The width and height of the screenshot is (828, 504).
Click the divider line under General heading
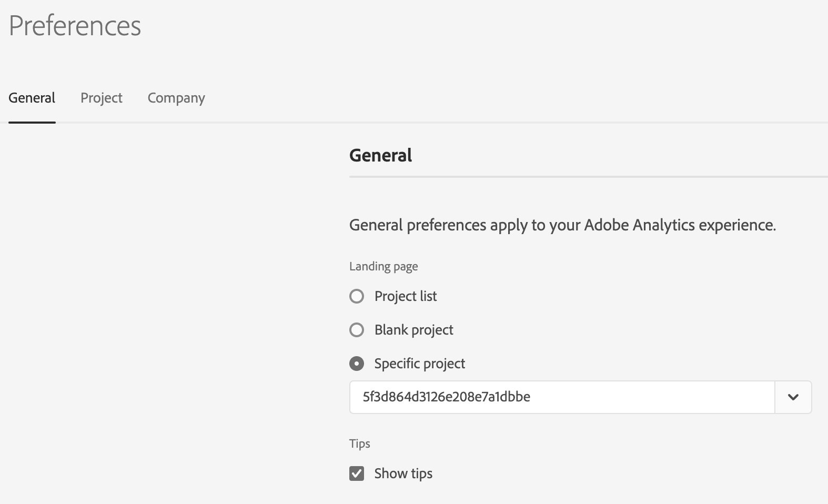click(588, 177)
